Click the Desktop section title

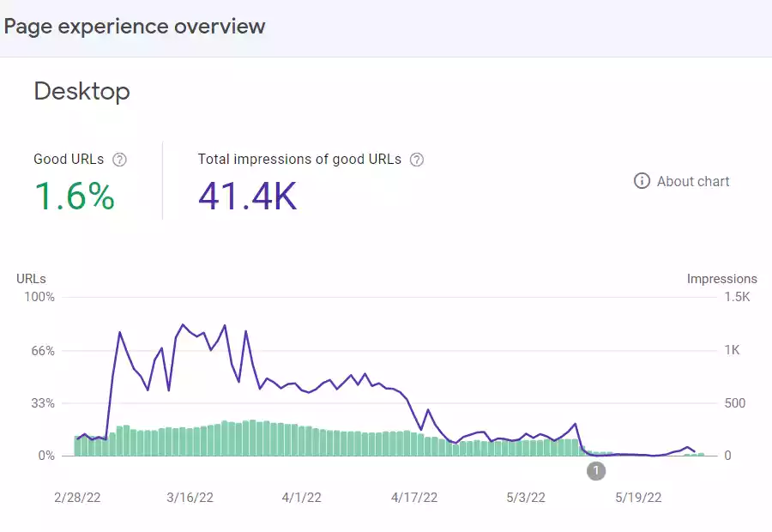(x=81, y=92)
